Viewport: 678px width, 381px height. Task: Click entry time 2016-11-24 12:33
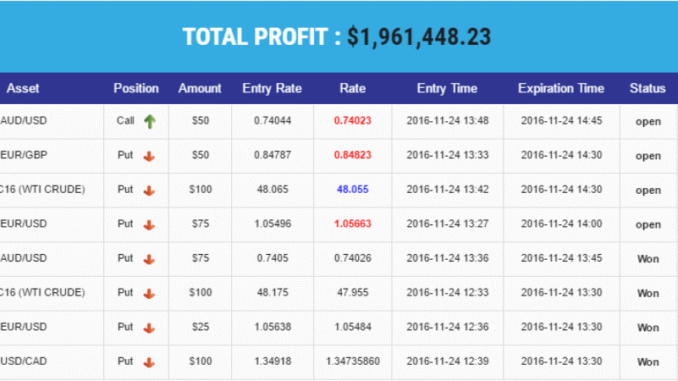coord(448,292)
